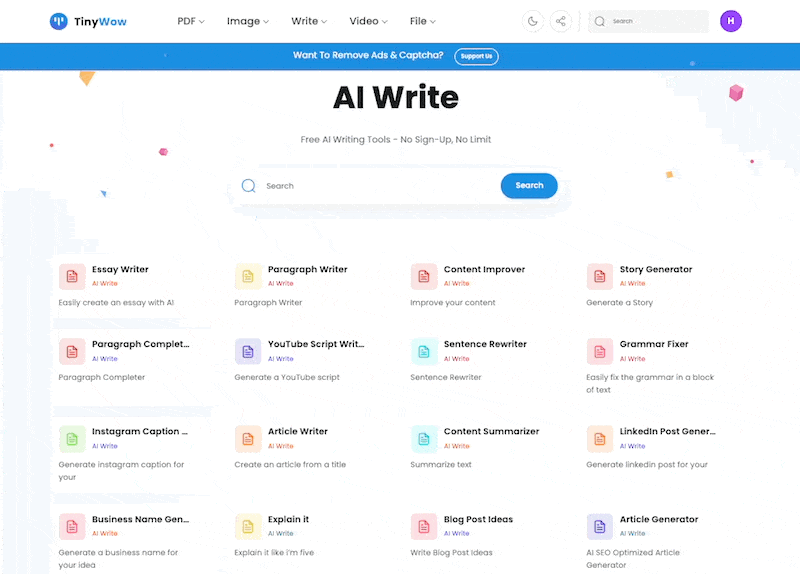Click the Paragraph Writer yellow icon
The height and width of the screenshot is (574, 800).
pos(248,277)
